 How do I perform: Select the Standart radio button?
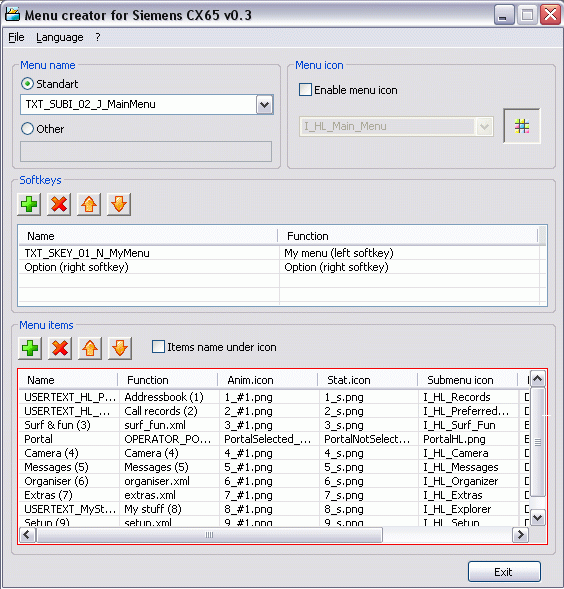coord(27,84)
